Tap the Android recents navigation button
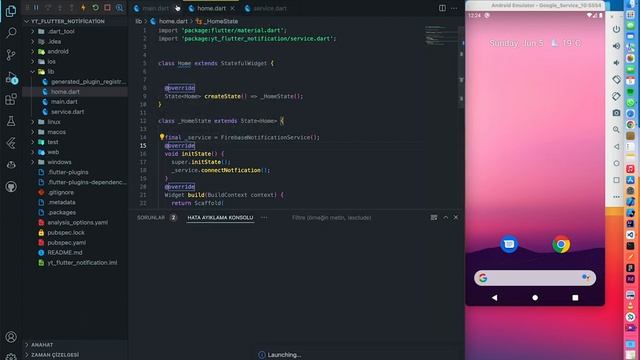640x360 pixels. pos(575,298)
